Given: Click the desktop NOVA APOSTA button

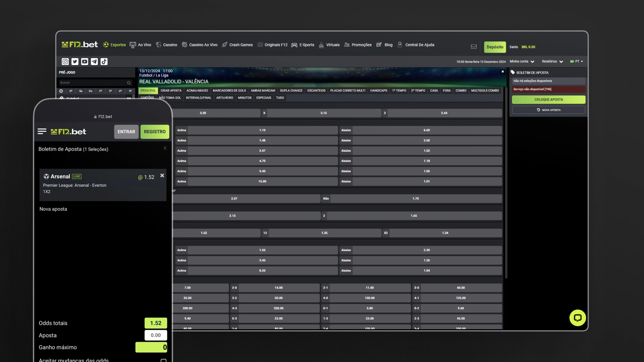Looking at the screenshot, I should [x=549, y=110].
